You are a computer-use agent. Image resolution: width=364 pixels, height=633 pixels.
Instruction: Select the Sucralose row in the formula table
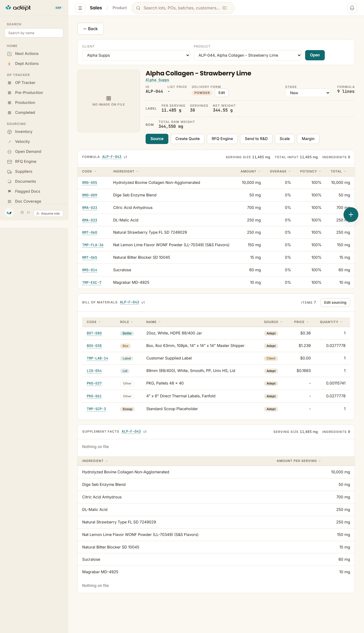(216, 270)
